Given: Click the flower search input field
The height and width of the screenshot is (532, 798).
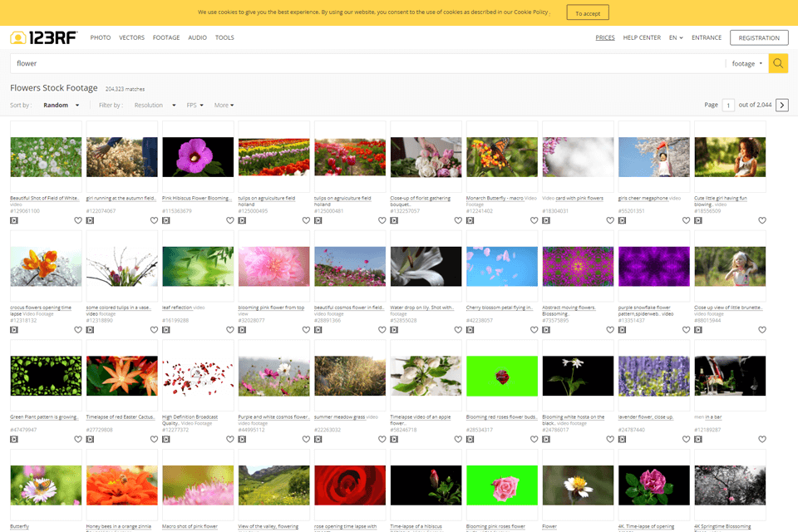Looking at the screenshot, I should [x=366, y=63].
